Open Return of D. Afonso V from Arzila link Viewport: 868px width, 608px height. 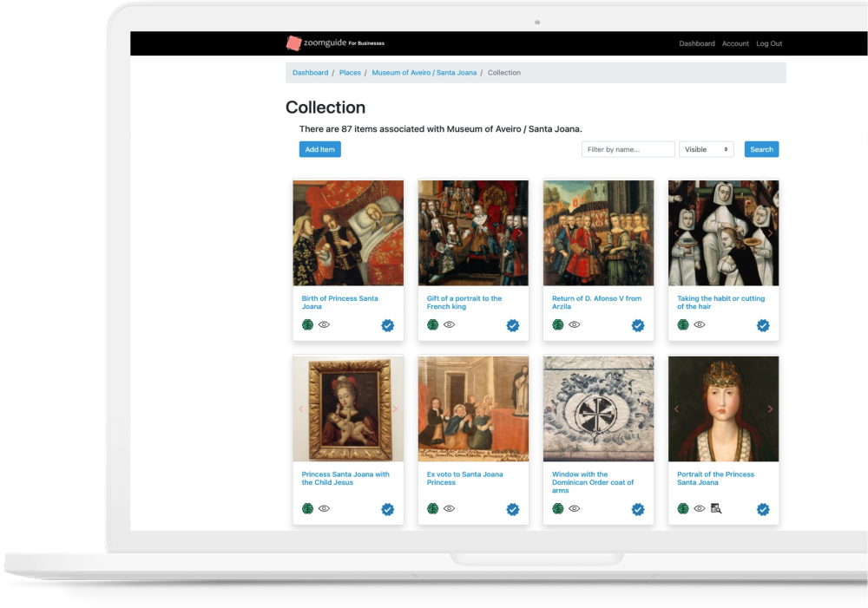click(597, 303)
